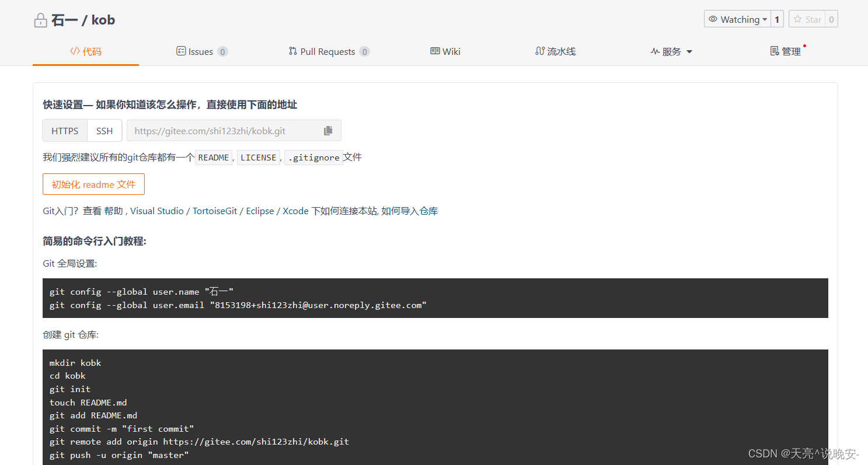Open the Issues tab

pyautogui.click(x=202, y=51)
